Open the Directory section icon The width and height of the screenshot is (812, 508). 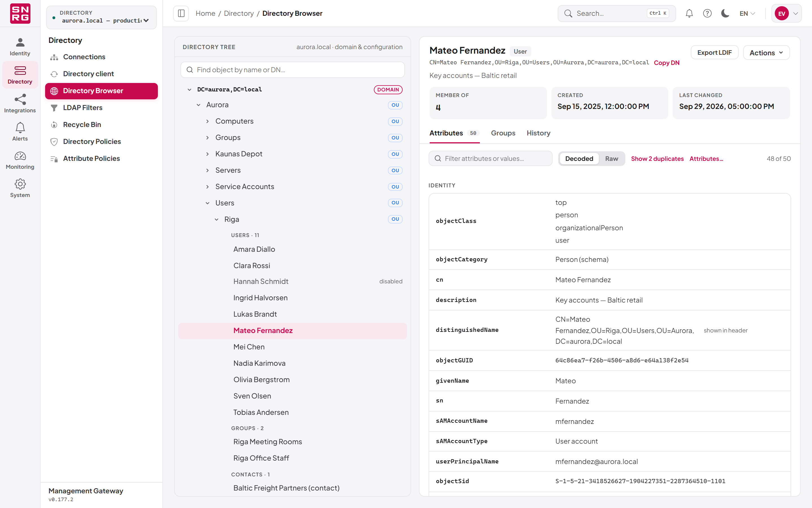(20, 71)
